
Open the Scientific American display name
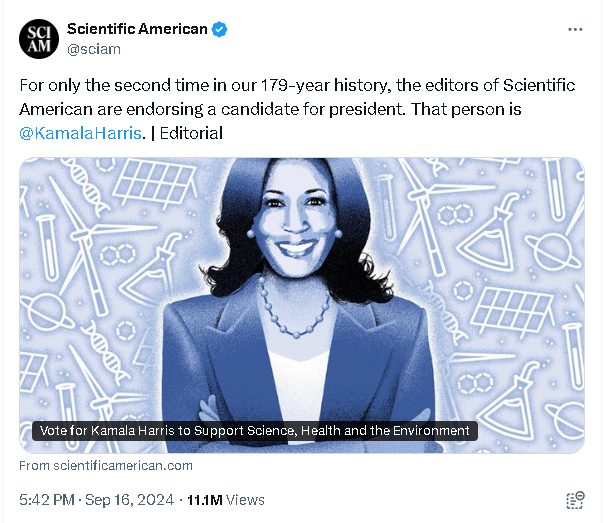tap(137, 29)
